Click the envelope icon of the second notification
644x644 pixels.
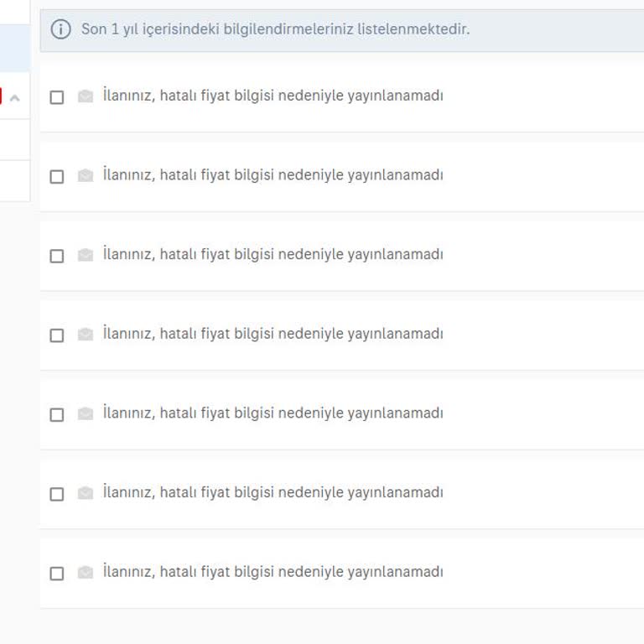pos(86,176)
